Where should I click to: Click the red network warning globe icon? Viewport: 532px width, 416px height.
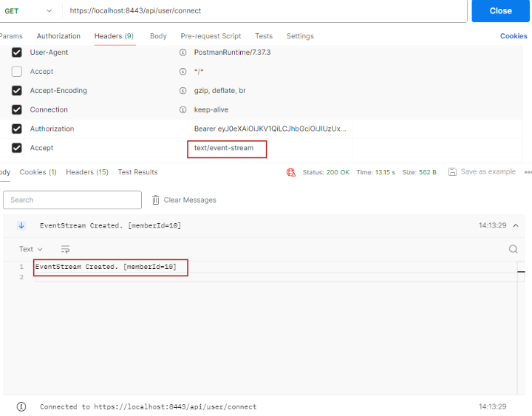pos(291,172)
